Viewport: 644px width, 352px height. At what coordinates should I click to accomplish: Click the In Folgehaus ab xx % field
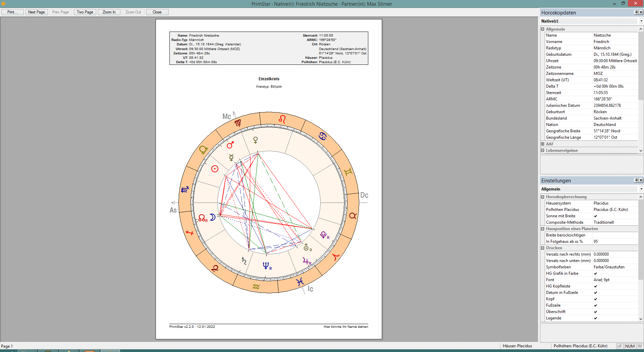pos(615,241)
